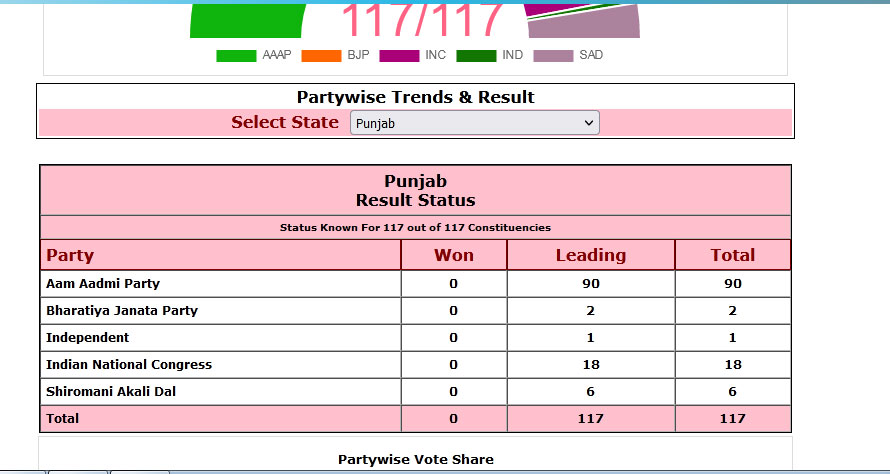Click Status Known For 117 Constituencies text
890x474 pixels.
point(415,228)
